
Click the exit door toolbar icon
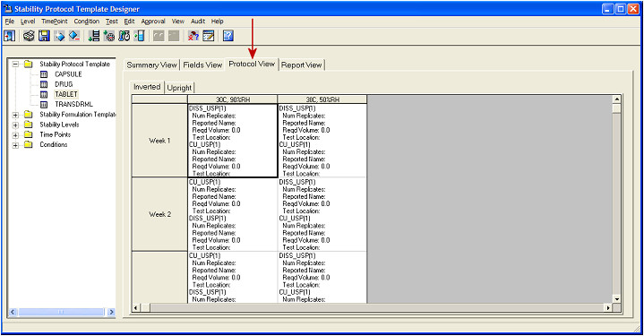[x=10, y=36]
